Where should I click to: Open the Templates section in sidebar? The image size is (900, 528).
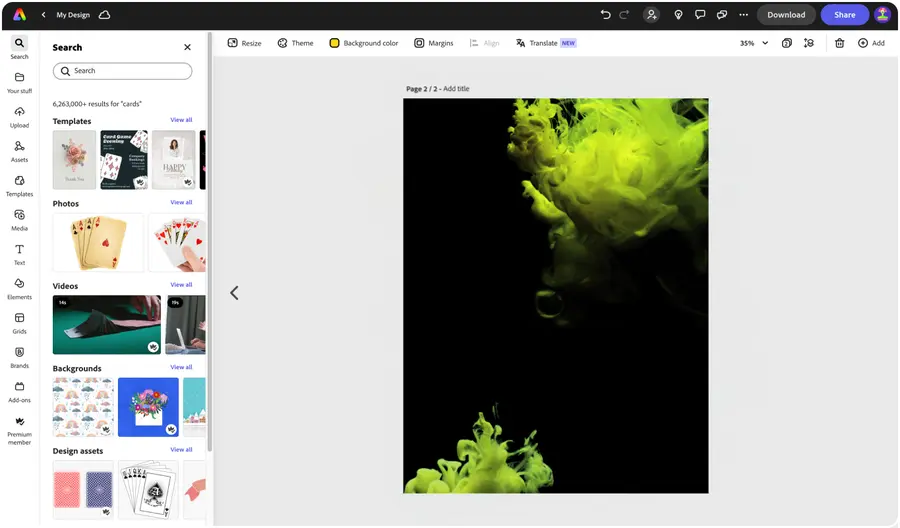tap(20, 186)
